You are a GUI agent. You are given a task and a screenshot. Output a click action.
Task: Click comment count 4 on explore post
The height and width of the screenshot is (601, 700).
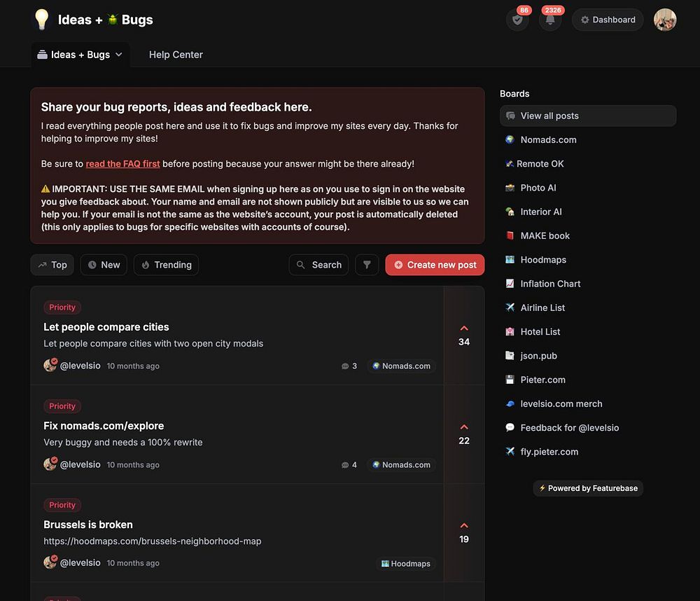[x=349, y=464]
